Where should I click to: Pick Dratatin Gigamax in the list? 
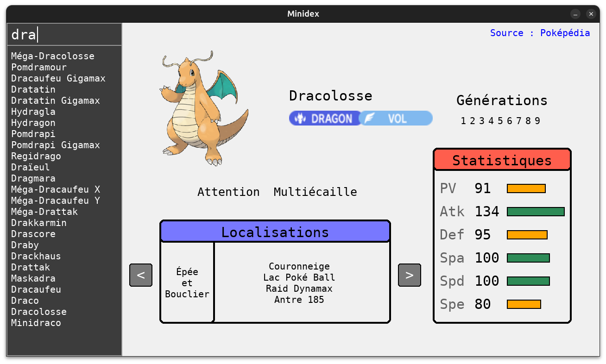(x=56, y=100)
